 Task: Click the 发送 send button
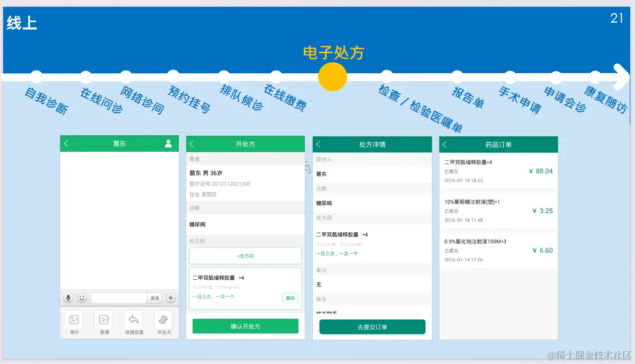(155, 298)
